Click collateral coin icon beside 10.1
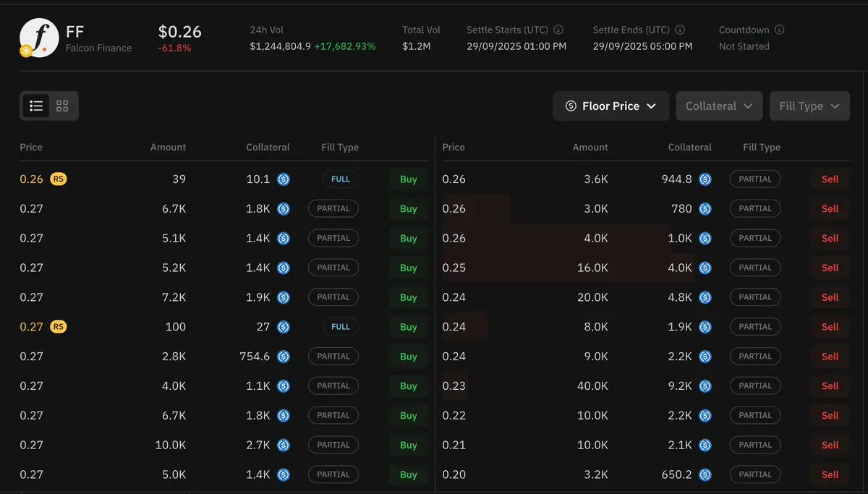This screenshot has width=868, height=494. point(284,179)
